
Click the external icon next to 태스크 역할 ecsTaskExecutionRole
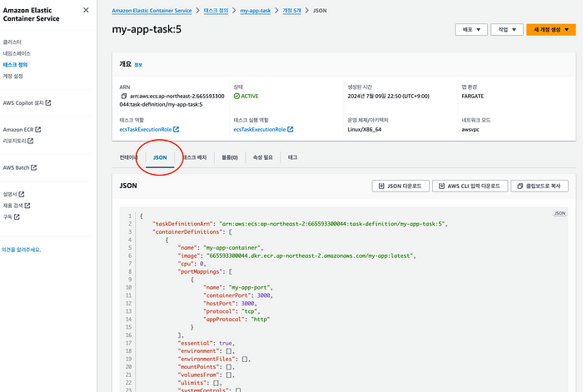click(x=177, y=129)
